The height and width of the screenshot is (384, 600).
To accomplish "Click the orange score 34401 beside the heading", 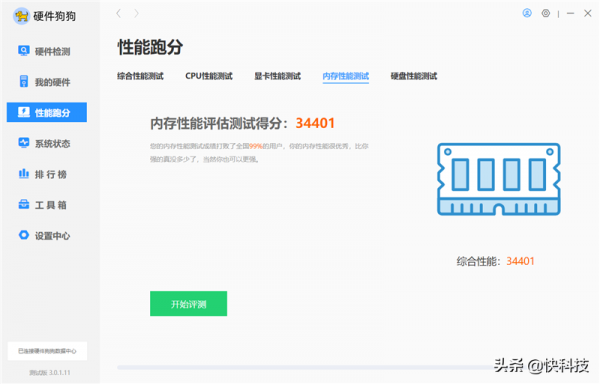I will (x=315, y=123).
